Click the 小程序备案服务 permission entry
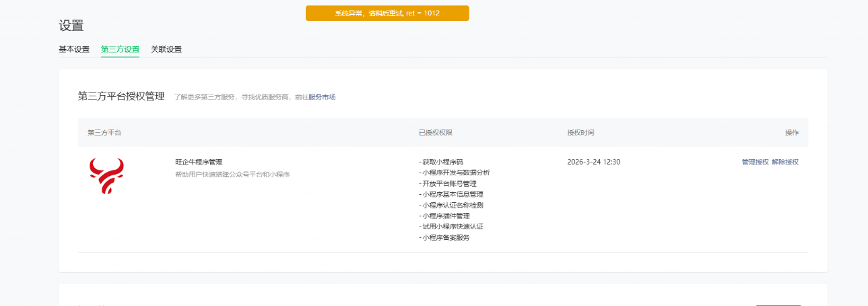 [x=444, y=237]
